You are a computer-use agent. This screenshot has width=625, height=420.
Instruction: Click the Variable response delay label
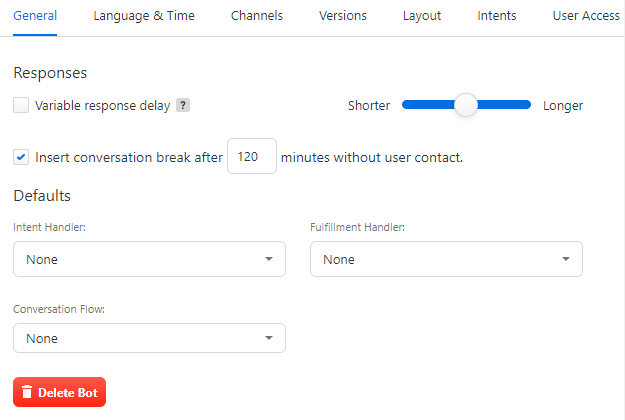102,105
